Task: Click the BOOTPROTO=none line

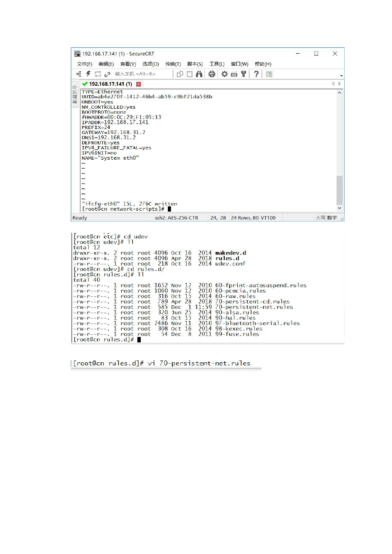Action: [104, 112]
